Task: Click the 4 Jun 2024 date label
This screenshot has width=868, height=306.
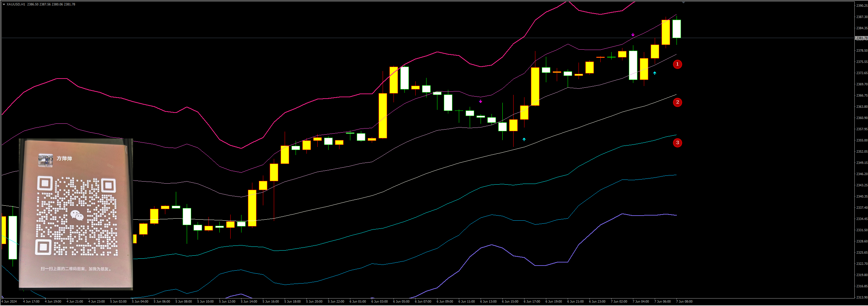Action: click(9, 302)
